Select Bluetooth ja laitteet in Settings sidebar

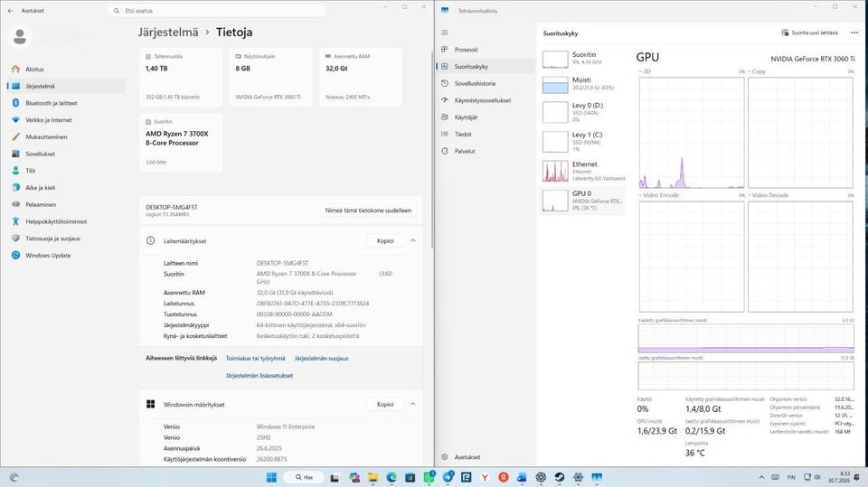(51, 103)
